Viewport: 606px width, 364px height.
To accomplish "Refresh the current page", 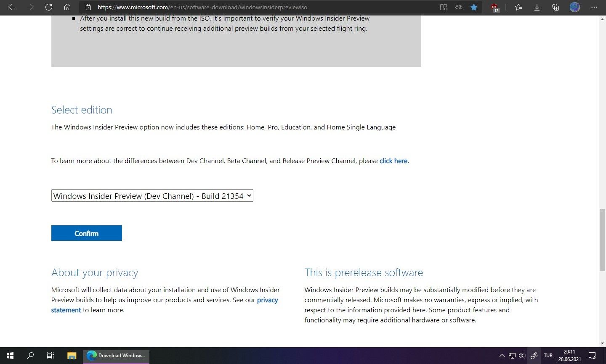I will point(49,7).
